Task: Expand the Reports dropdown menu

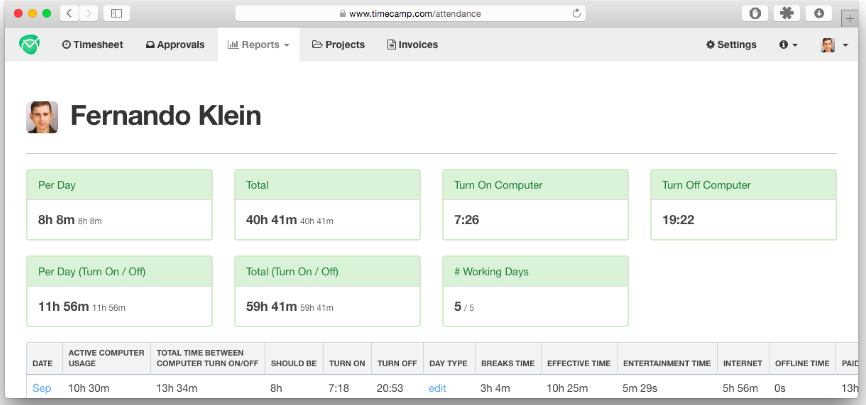Action: 258,45
